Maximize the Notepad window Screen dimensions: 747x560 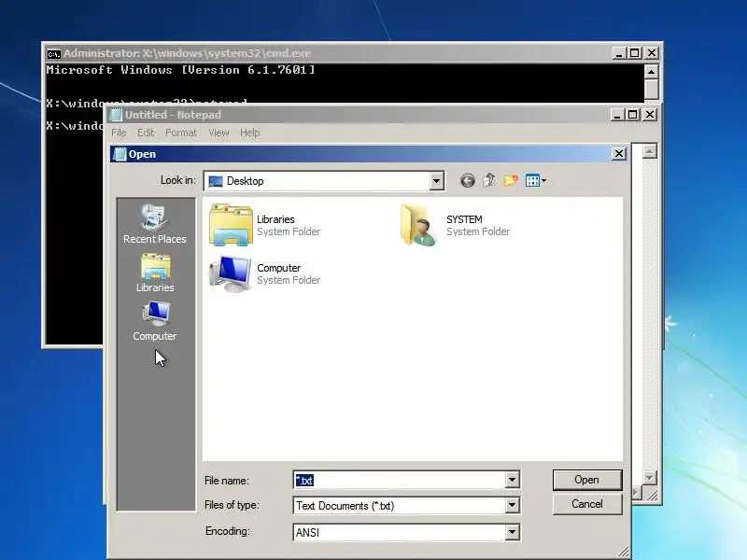[633, 114]
